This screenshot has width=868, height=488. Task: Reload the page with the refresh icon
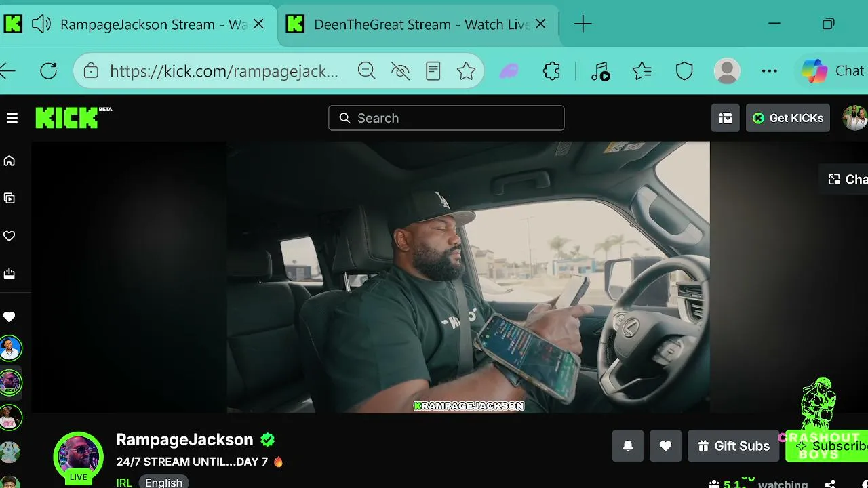point(48,70)
